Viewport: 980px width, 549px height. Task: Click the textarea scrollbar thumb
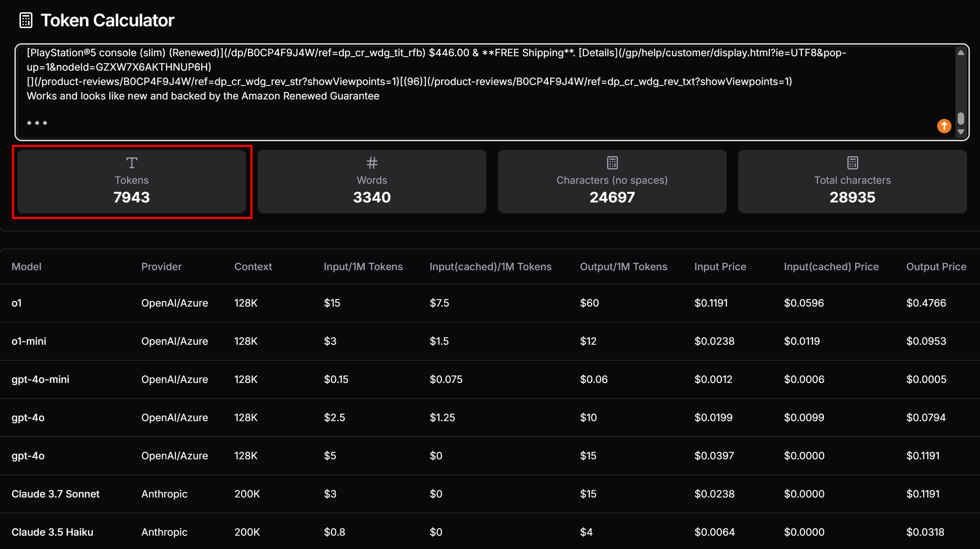(x=961, y=118)
